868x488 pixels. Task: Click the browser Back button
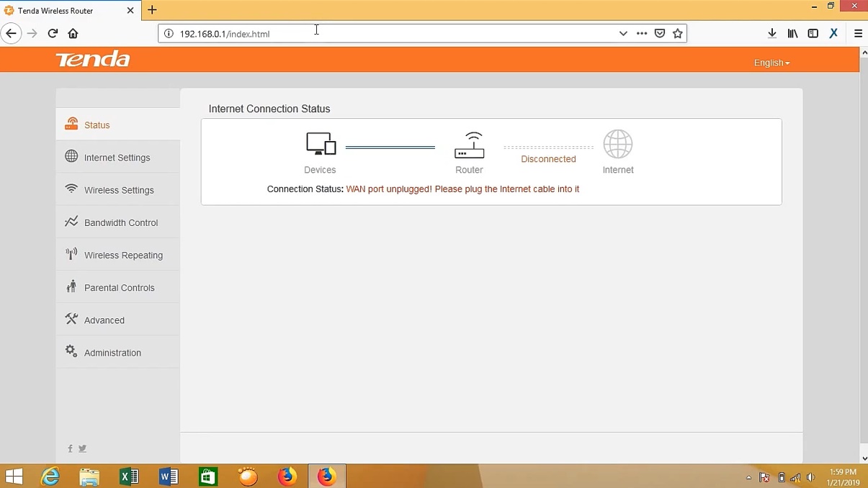[11, 33]
